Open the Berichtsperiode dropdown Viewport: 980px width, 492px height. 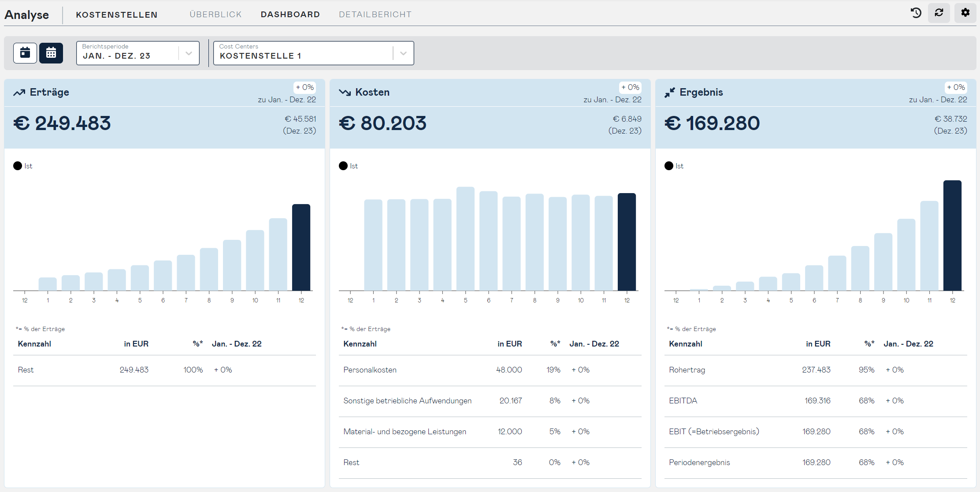click(138, 53)
